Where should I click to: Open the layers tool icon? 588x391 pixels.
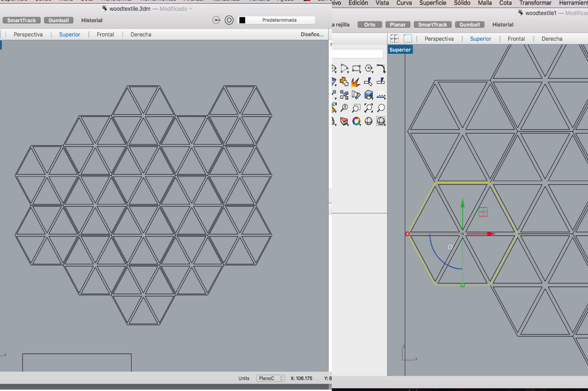[x=344, y=121]
